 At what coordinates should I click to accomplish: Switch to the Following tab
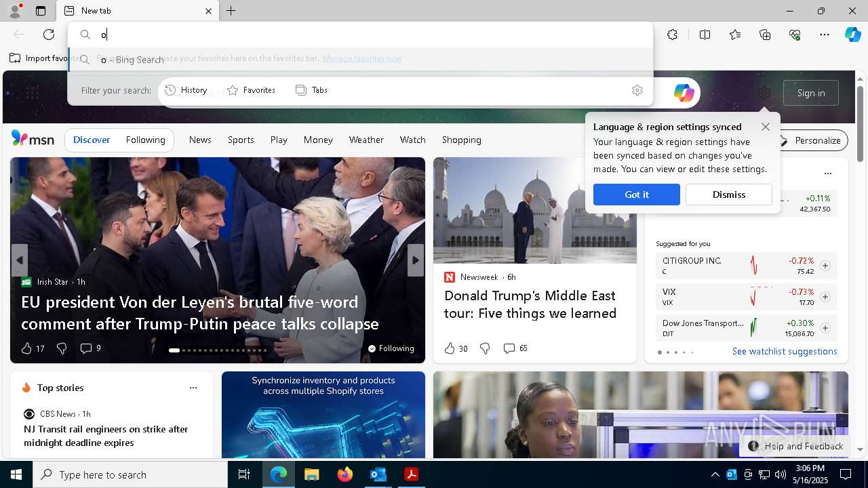(146, 140)
